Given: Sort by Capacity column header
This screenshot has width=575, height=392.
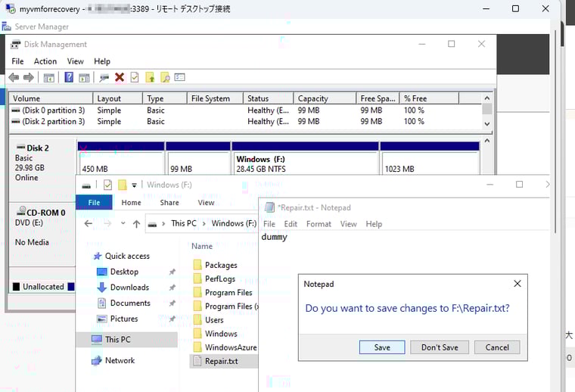Looking at the screenshot, I should pos(325,98).
